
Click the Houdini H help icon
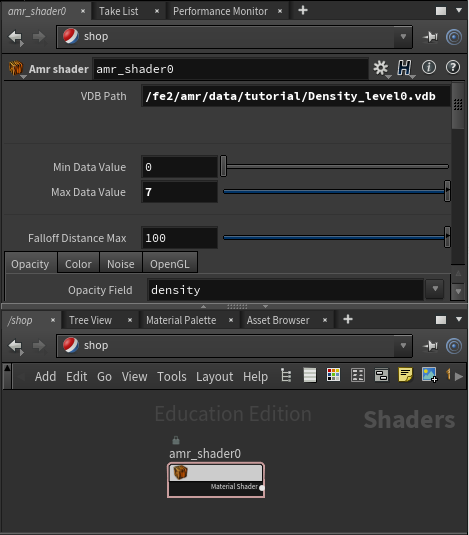pos(405,68)
